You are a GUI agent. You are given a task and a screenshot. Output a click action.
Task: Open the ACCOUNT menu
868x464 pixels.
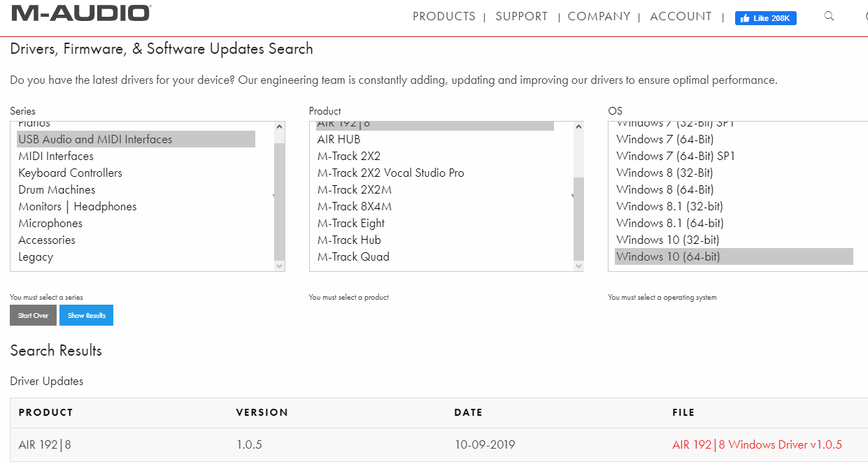click(681, 17)
